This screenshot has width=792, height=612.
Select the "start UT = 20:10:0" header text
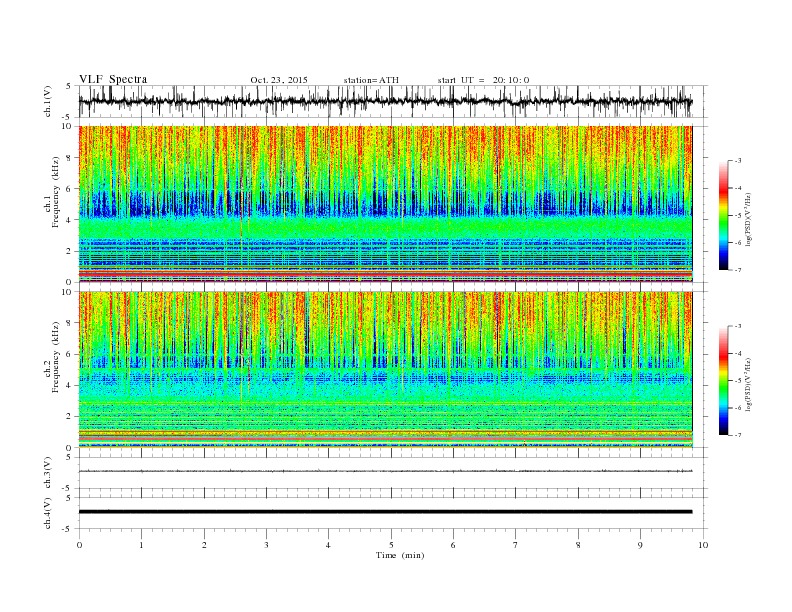click(x=483, y=80)
